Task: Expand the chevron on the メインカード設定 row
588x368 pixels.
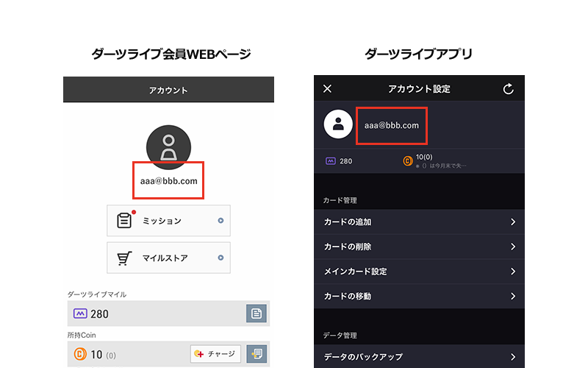Action: [513, 272]
